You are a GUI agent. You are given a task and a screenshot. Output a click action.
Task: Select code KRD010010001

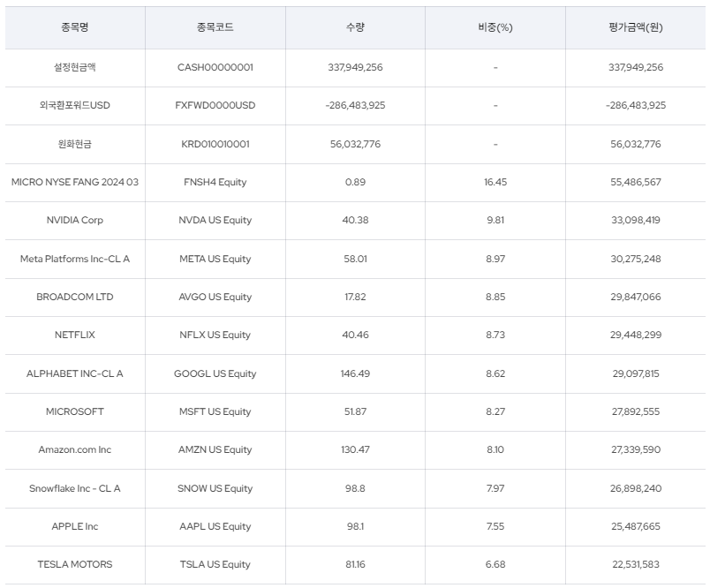coord(215,144)
